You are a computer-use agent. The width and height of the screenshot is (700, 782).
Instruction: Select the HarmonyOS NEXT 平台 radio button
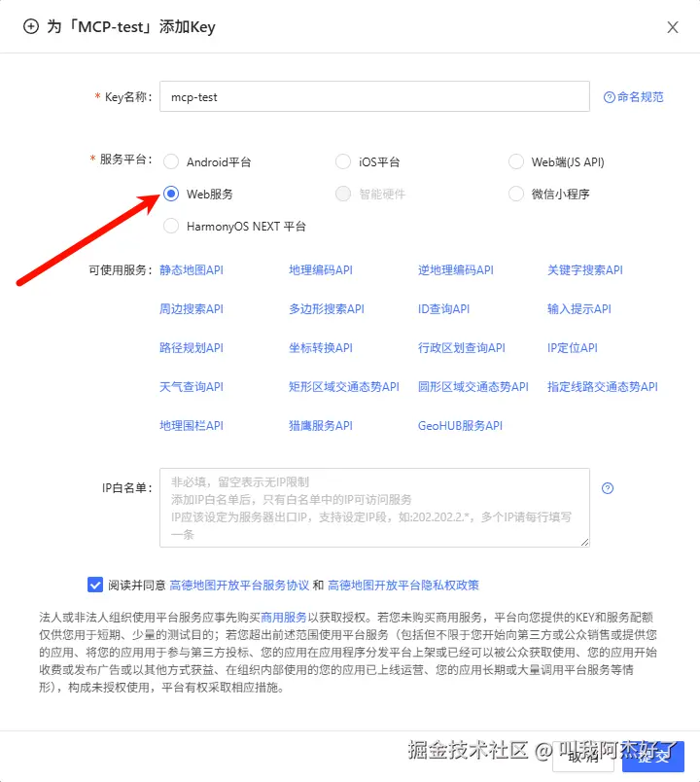(171, 226)
